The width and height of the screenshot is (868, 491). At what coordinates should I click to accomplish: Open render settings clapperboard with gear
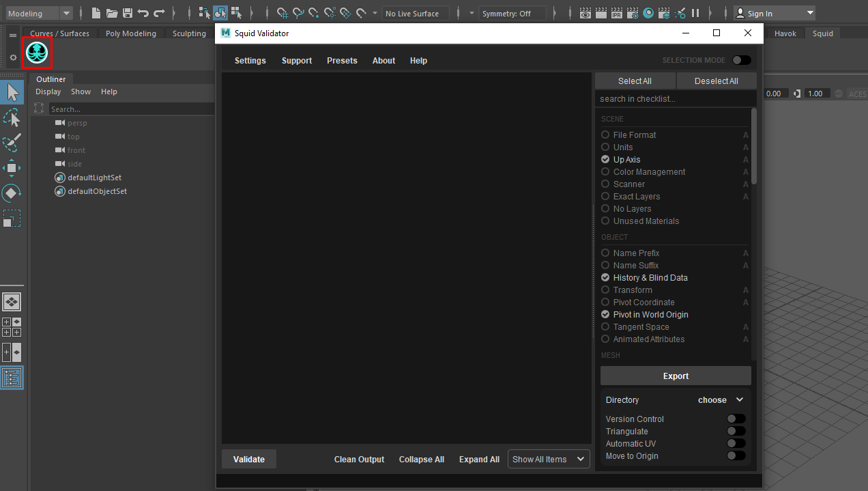633,13
